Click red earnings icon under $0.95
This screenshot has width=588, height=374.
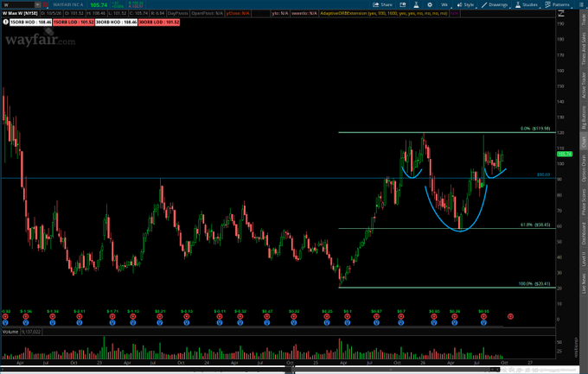(483, 317)
